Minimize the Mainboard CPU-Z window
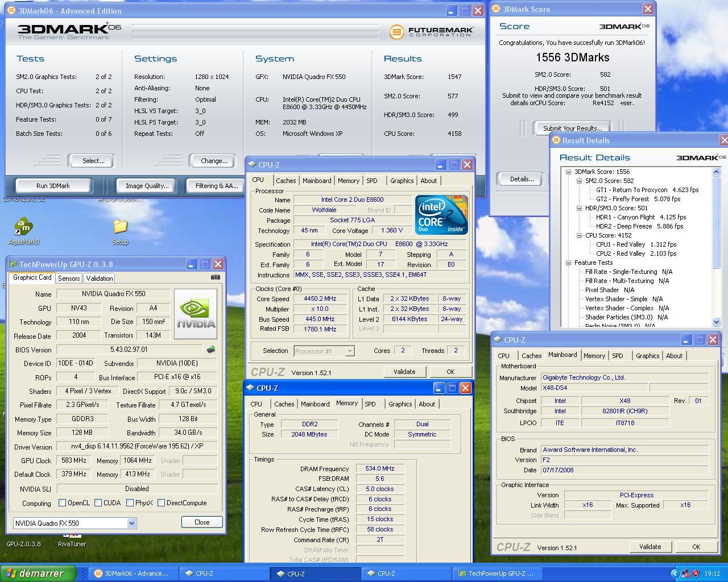The width and height of the screenshot is (728, 582). point(686,340)
